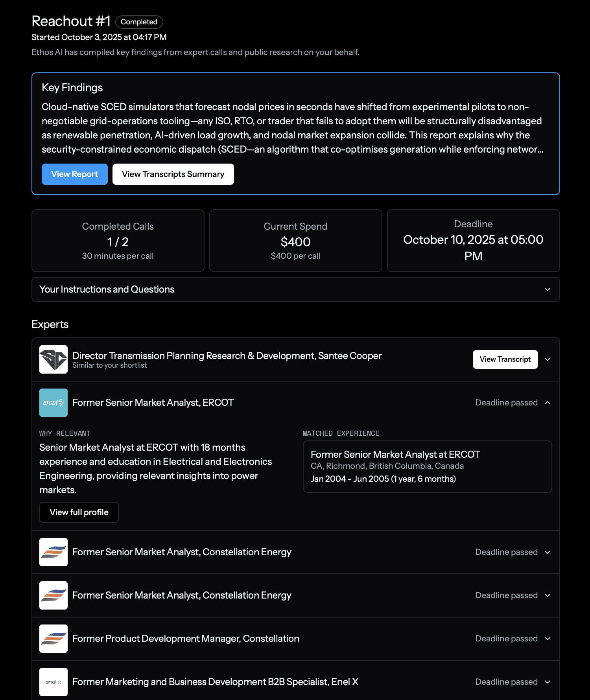The height and width of the screenshot is (700, 590).
Task: Click Started October 3, 2025 timestamp
Action: pyautogui.click(x=99, y=37)
